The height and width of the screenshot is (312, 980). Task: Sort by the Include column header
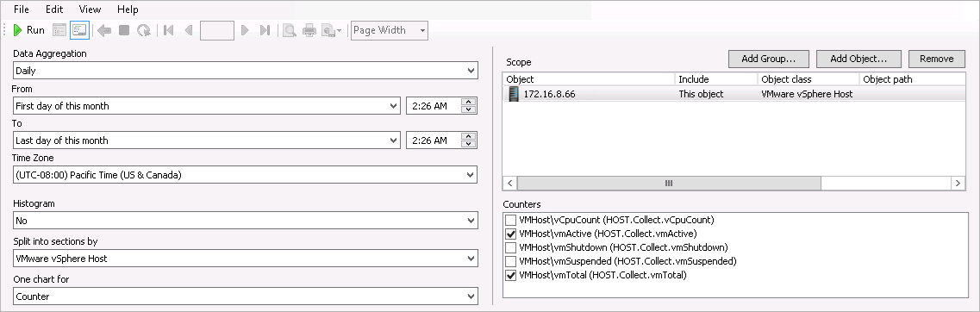[x=716, y=79]
